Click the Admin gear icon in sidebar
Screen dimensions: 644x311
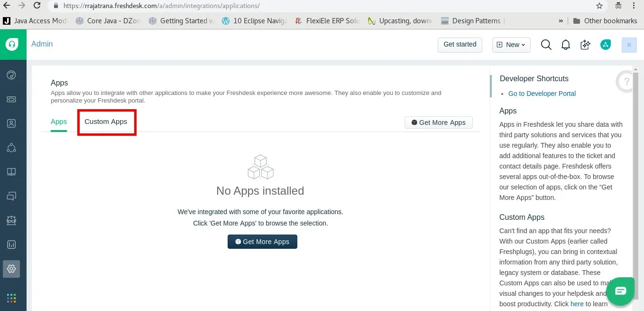tap(11, 268)
